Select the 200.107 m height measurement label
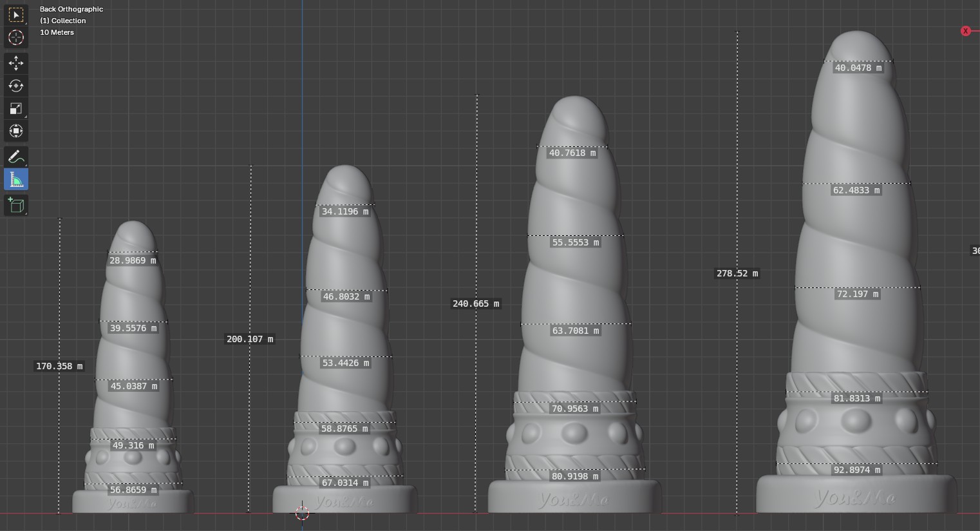Image resolution: width=980 pixels, height=531 pixels. (x=250, y=339)
